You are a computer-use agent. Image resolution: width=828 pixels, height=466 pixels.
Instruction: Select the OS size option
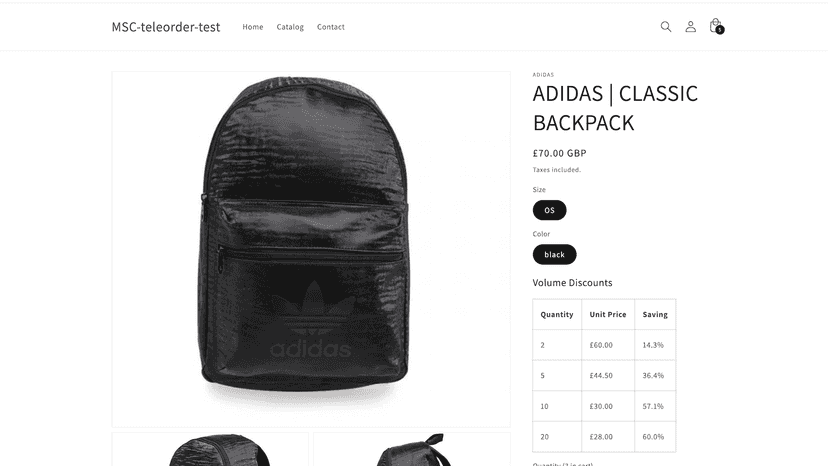[x=549, y=210]
